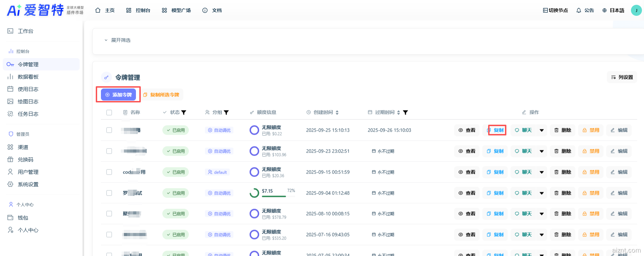
Task: Open chat dropdown arrow for 2025-09-15 token
Action: point(542,172)
